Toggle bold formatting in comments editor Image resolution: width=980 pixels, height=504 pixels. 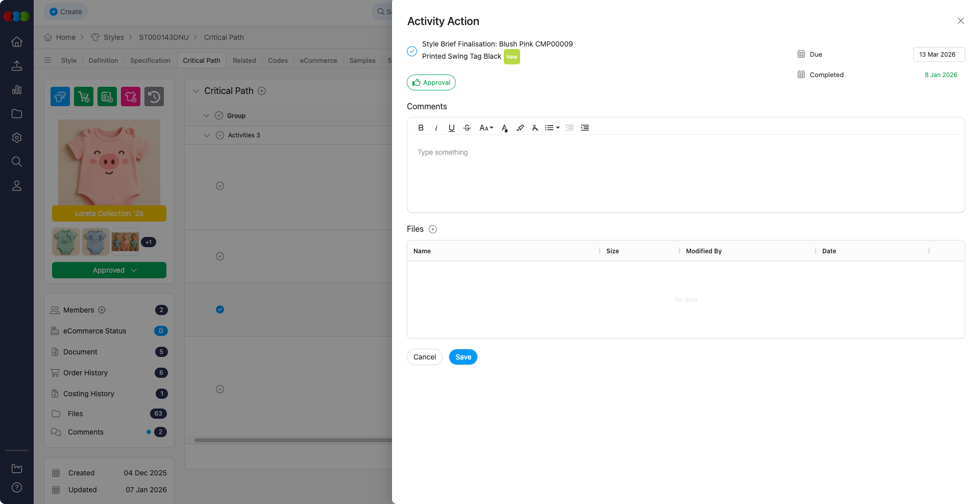pos(421,128)
